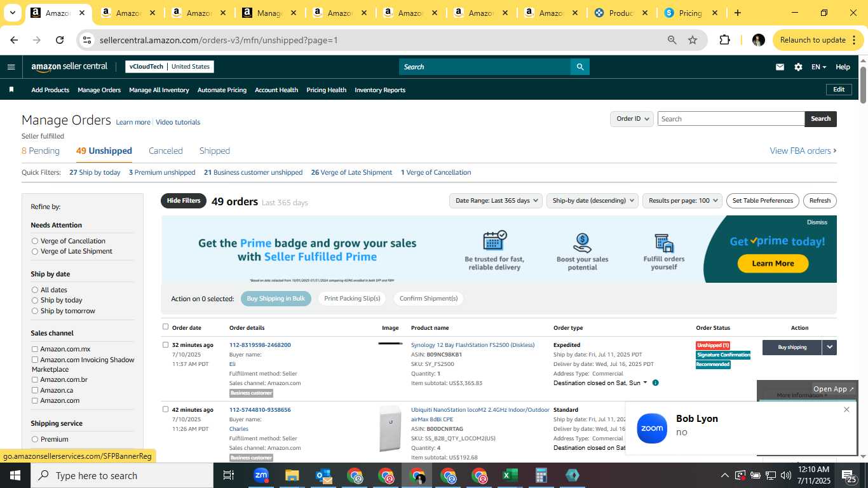The image size is (868, 488).
Task: Open the mail messages icon
Action: coord(780,67)
